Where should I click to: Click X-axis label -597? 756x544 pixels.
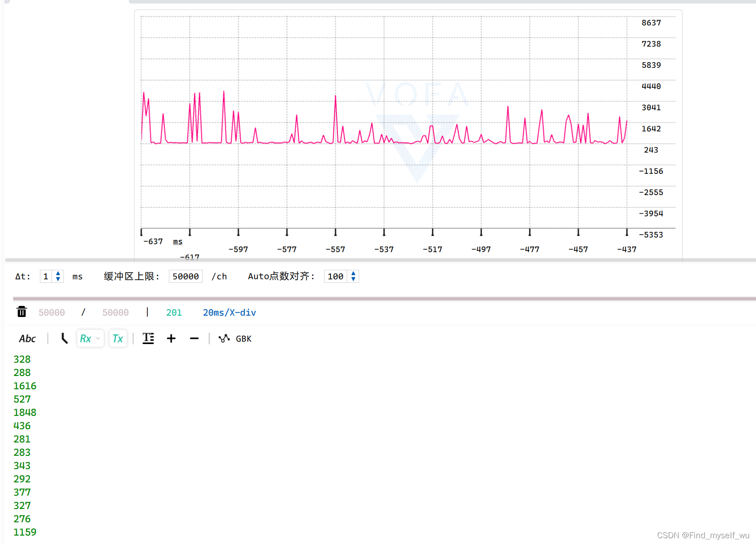click(238, 250)
